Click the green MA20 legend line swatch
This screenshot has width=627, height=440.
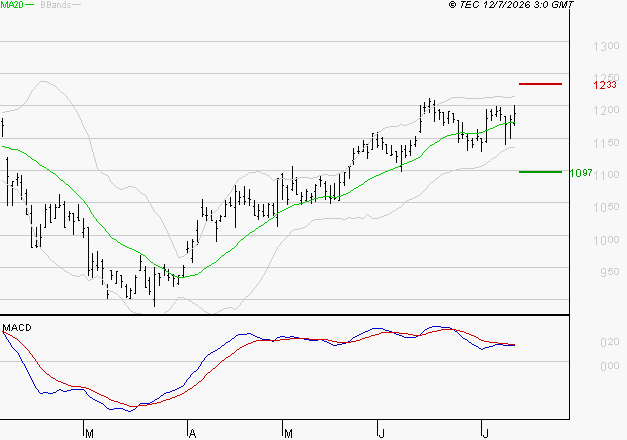[x=30, y=5]
